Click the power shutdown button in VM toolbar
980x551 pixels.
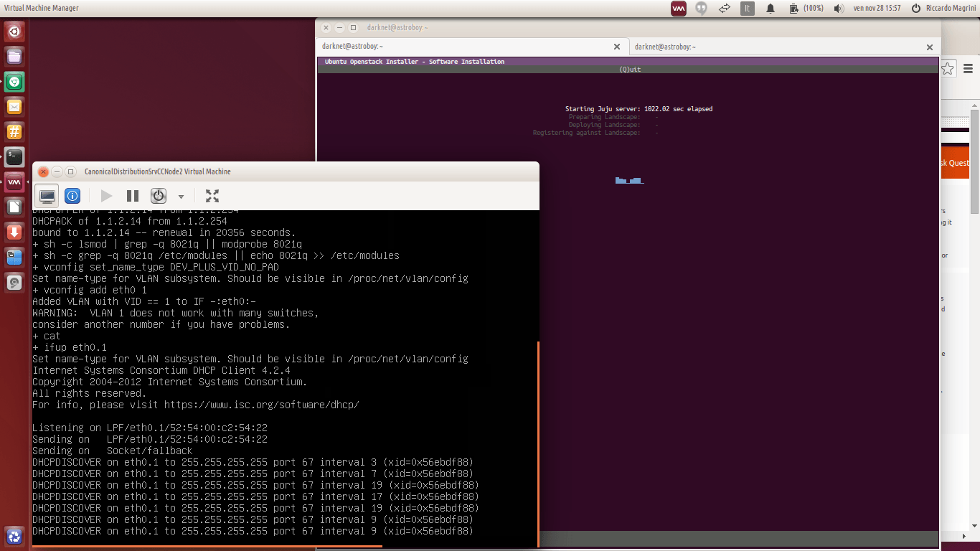[x=159, y=196]
